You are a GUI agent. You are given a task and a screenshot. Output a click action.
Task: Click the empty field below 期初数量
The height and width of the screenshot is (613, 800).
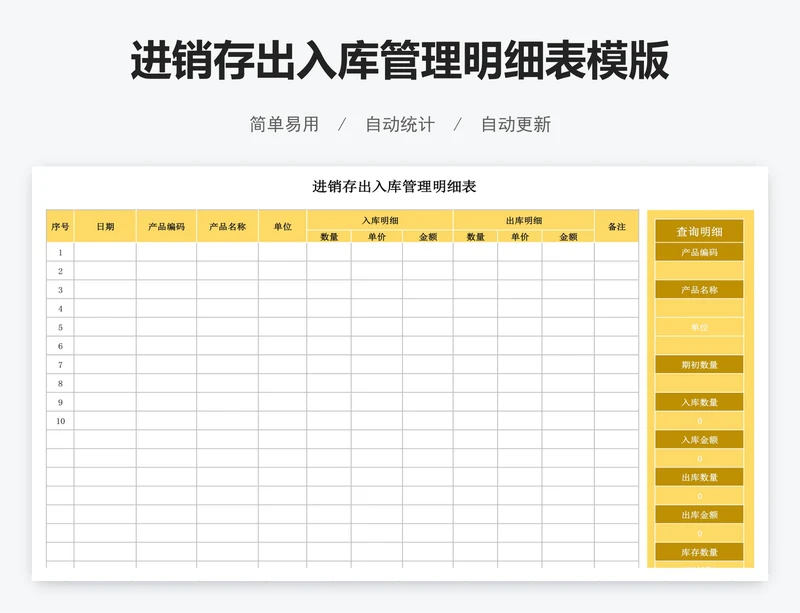pos(699,383)
